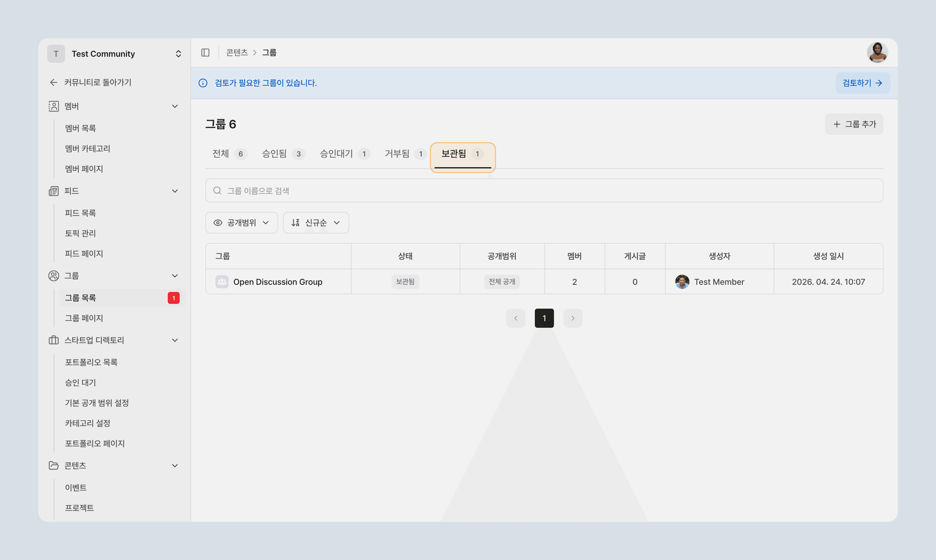Viewport: 936px width, 560px height.
Task: Click the 생성 일시 column header
Action: [x=828, y=256]
